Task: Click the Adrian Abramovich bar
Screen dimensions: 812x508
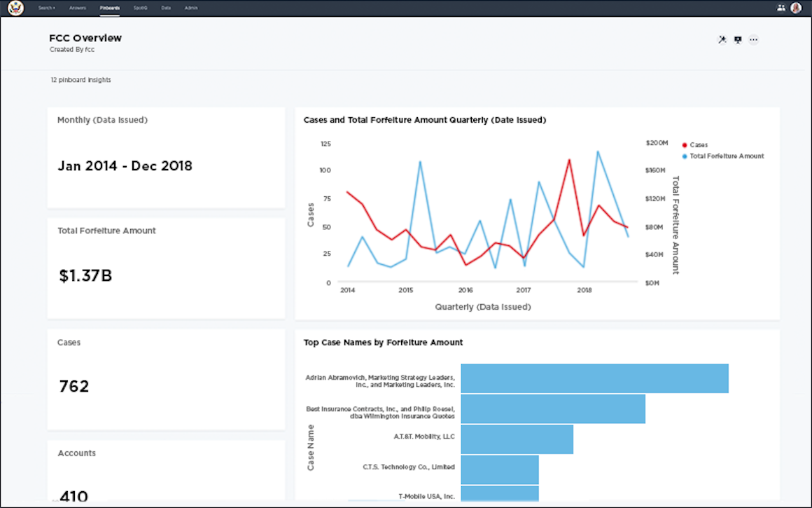Action: coord(594,378)
